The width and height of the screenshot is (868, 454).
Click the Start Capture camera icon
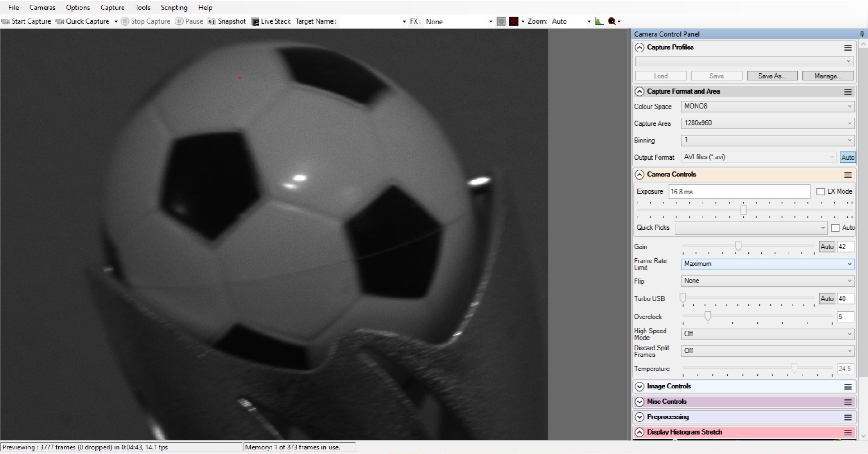click(x=6, y=21)
